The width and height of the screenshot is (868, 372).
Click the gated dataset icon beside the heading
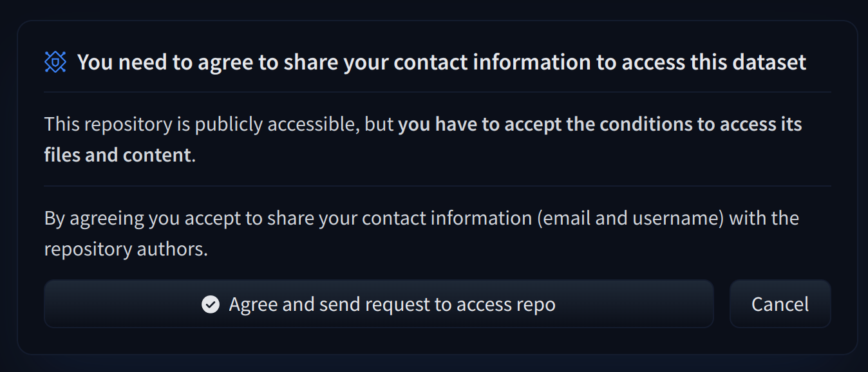55,62
